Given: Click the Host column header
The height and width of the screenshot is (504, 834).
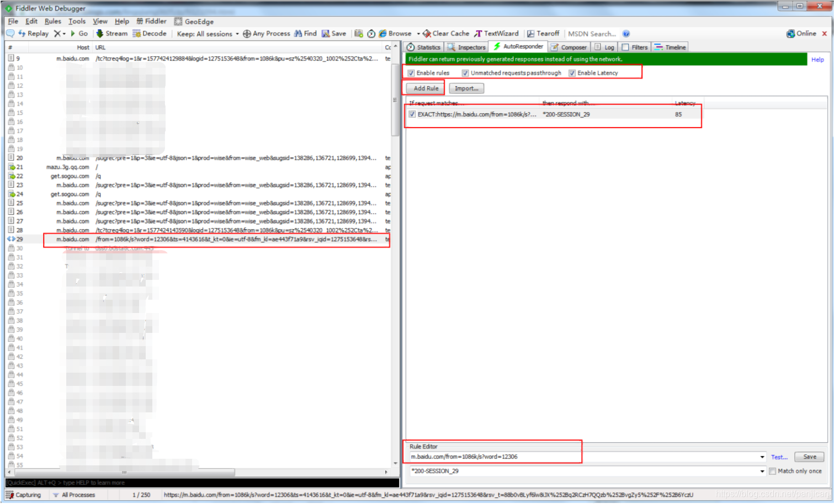Looking at the screenshot, I should 83,47.
